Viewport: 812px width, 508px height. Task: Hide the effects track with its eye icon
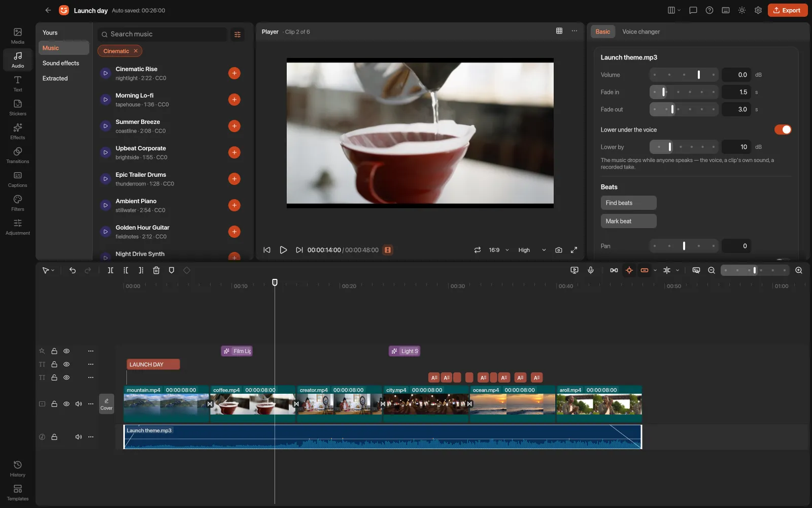pyautogui.click(x=66, y=351)
